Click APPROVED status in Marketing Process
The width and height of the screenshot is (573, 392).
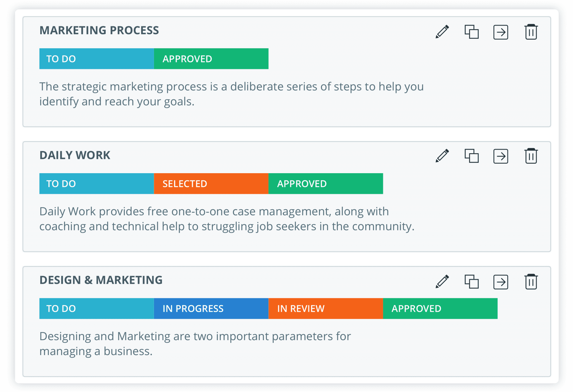click(x=211, y=59)
